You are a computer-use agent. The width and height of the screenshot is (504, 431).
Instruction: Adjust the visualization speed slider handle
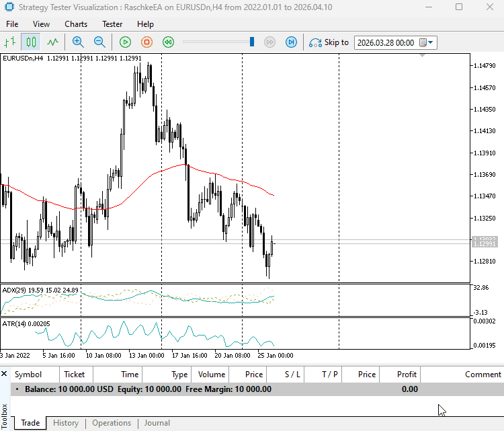coord(252,42)
